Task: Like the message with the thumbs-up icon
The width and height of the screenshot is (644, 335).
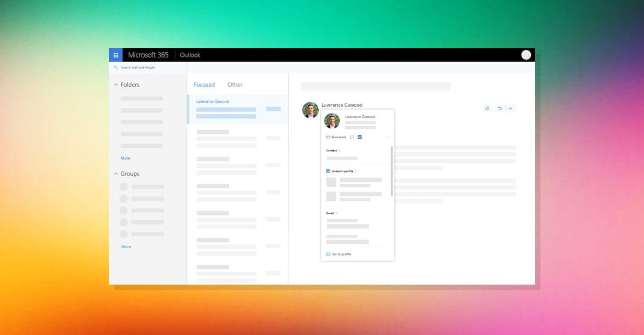Action: pos(487,108)
